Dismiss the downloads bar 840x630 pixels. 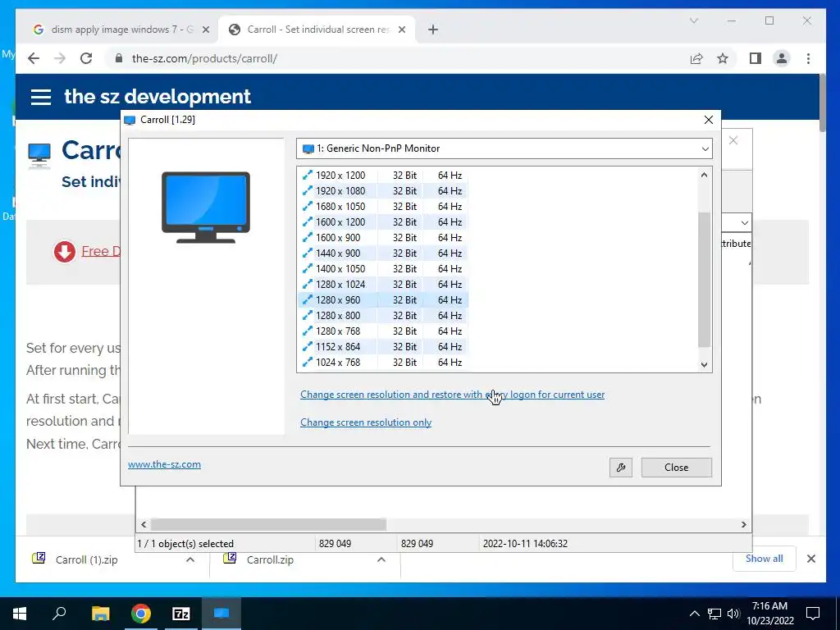pyautogui.click(x=811, y=559)
